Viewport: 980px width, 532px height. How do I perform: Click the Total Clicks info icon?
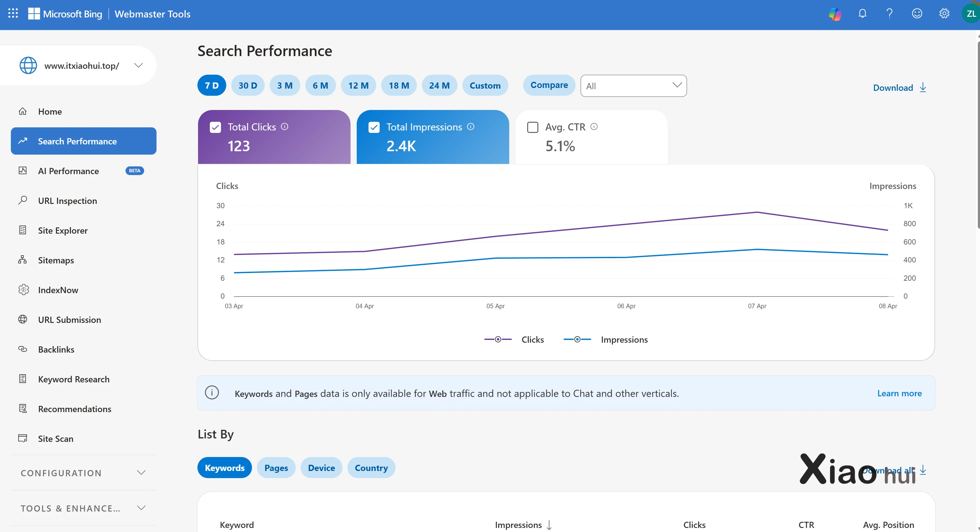[285, 127]
